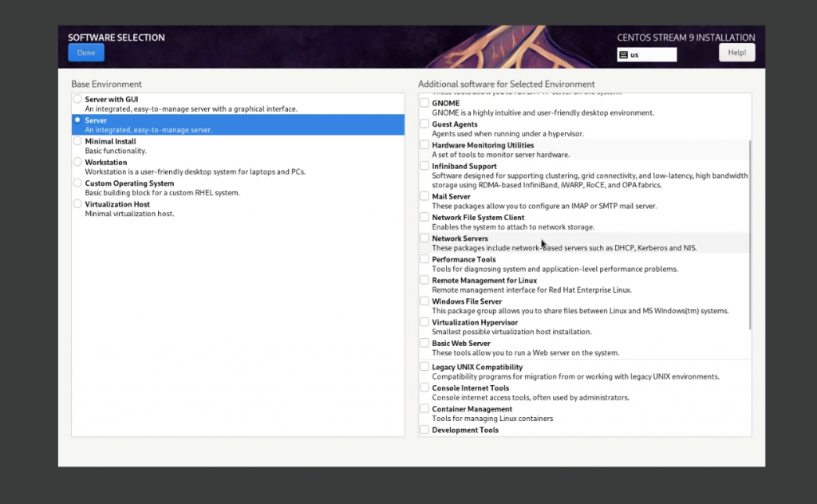Click the Red Hat Enterprise Linux remote management description

point(532,290)
